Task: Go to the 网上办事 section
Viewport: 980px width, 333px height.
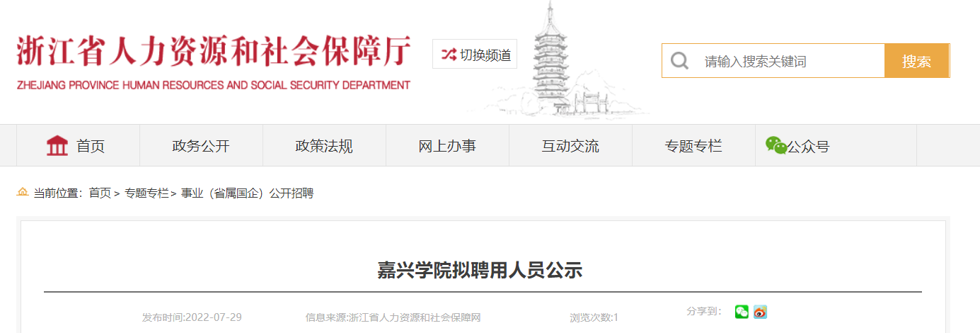Action: coord(447,146)
